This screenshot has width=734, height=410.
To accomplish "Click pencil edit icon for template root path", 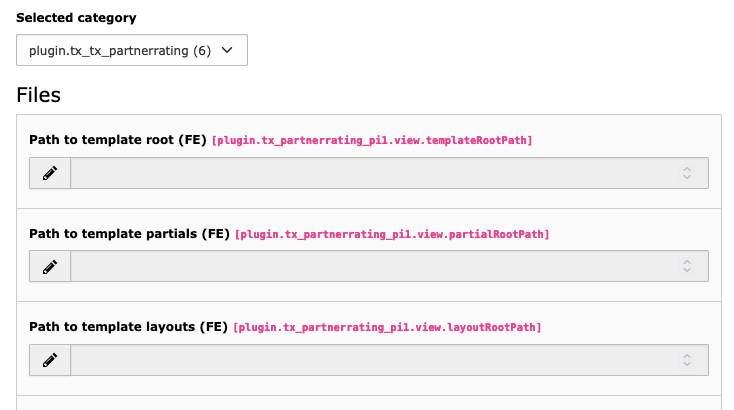I will (50, 173).
